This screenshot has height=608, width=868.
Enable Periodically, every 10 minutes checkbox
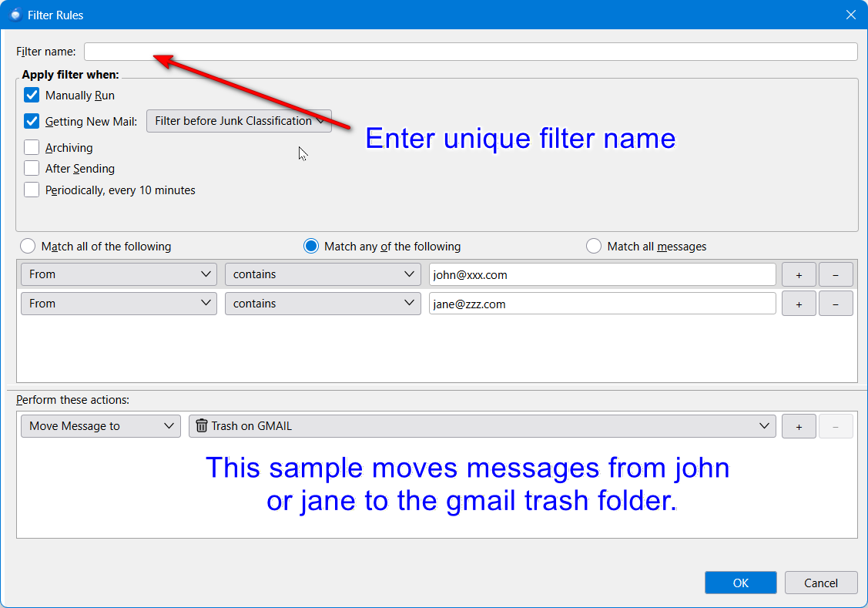32,190
